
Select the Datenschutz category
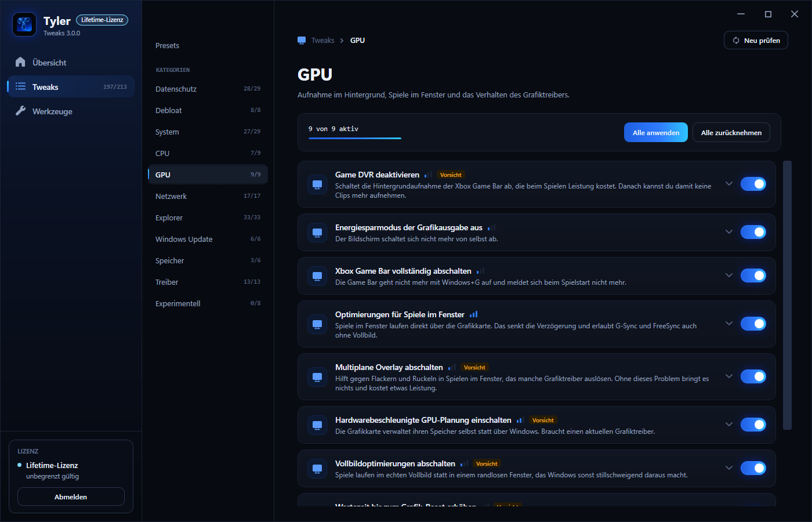click(x=208, y=89)
